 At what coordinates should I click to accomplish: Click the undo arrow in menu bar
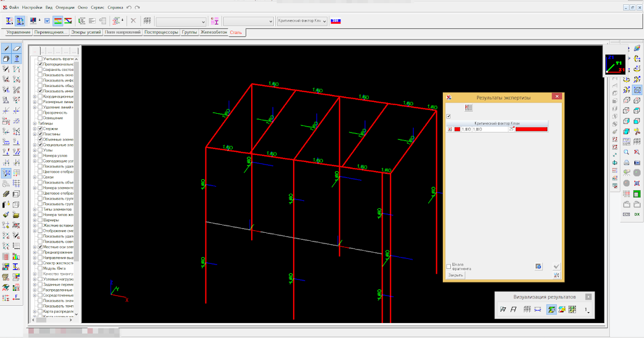coord(129,8)
